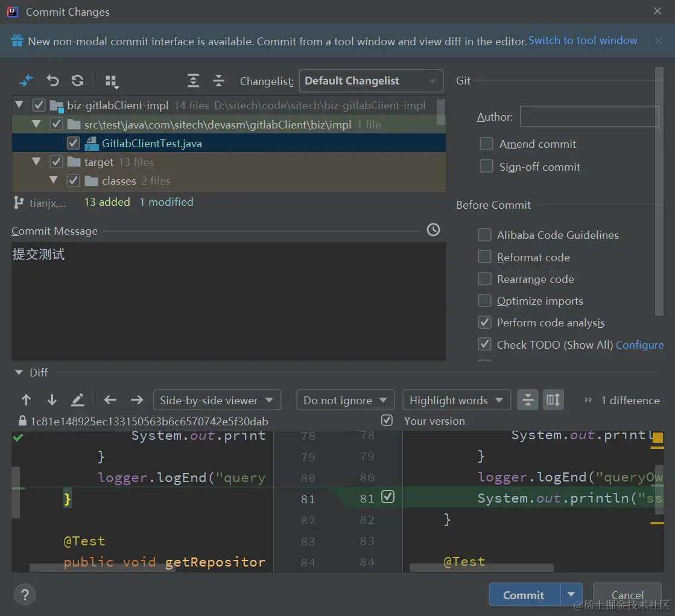Collapse the classes folder node

54,180
